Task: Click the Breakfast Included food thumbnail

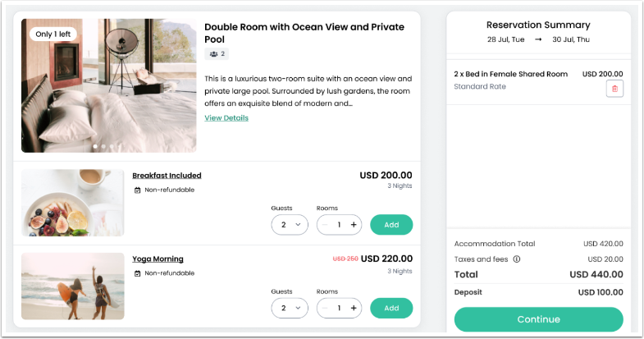Action: click(72, 203)
